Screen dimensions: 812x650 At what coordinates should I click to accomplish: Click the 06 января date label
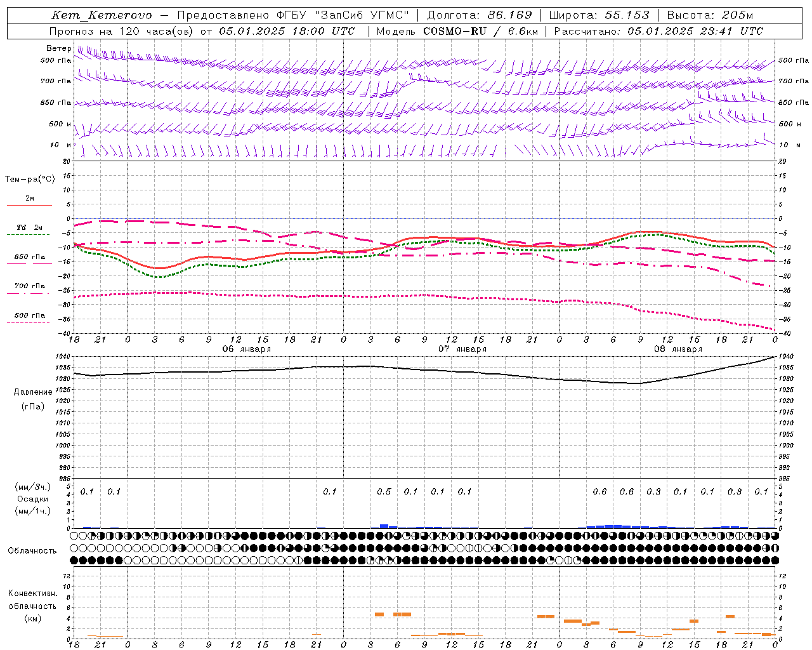(x=246, y=349)
